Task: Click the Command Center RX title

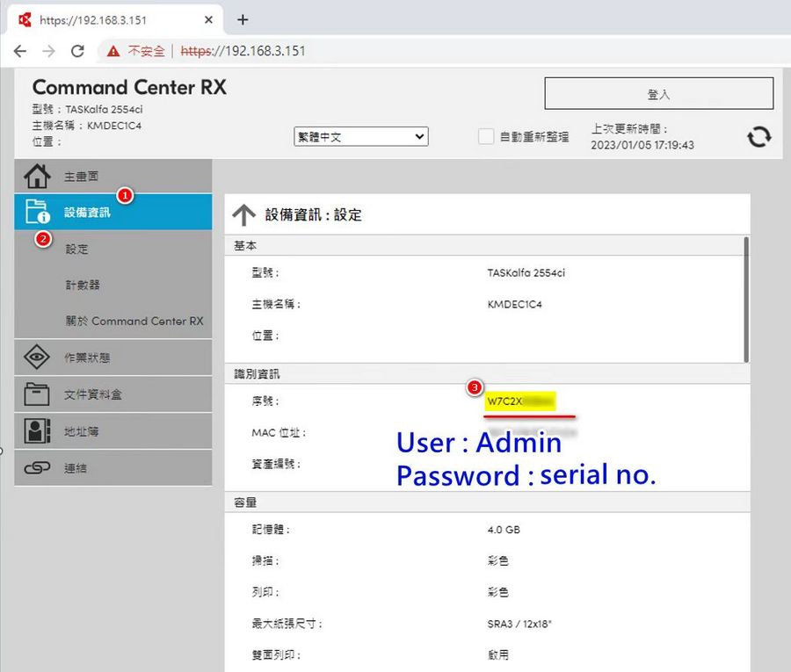Action: pos(129,87)
